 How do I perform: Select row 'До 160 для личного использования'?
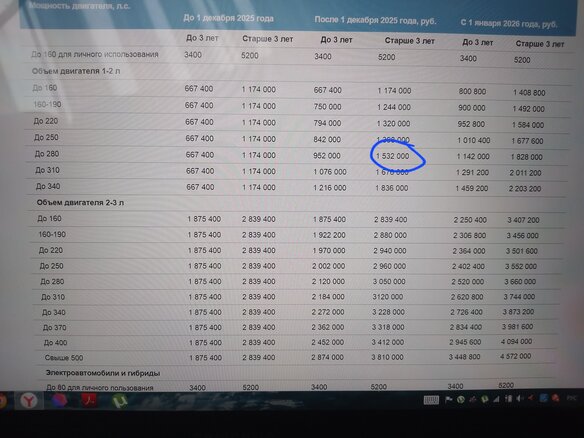coord(95,54)
